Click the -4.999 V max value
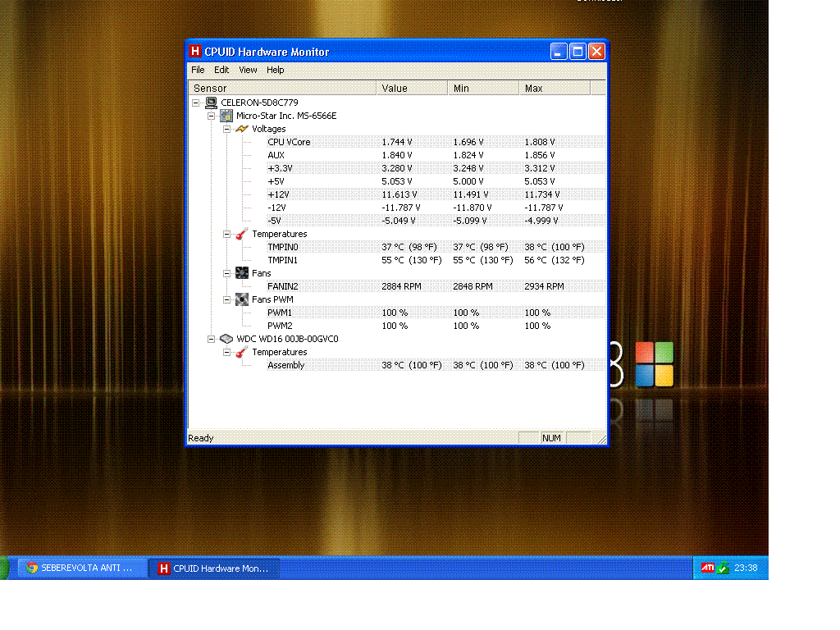 coord(541,221)
